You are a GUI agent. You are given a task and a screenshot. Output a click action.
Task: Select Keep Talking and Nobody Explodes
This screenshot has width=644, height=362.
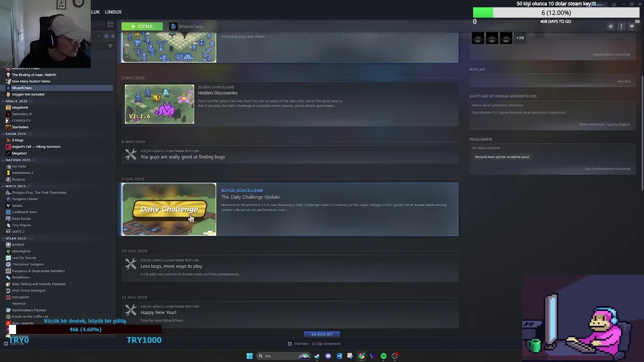point(39,284)
